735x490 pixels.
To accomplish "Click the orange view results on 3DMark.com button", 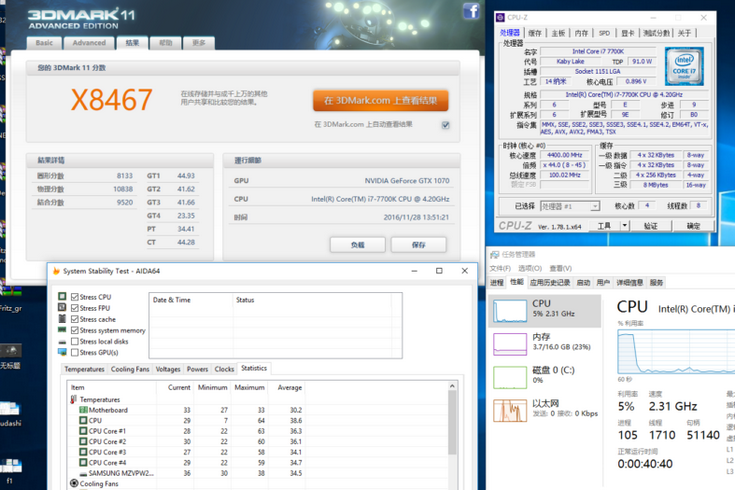I will pyautogui.click(x=381, y=101).
